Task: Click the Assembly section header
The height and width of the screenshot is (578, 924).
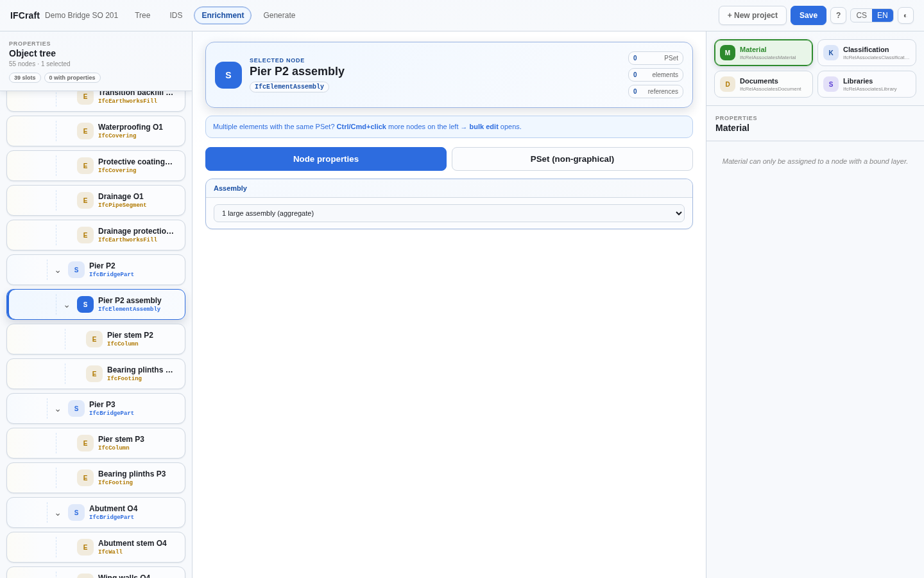Action: point(449,188)
